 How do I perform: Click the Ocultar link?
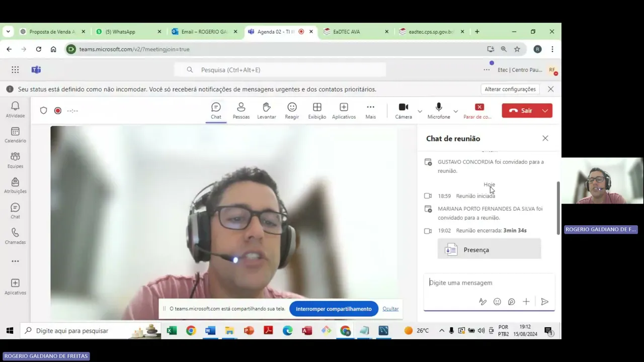coord(390,309)
